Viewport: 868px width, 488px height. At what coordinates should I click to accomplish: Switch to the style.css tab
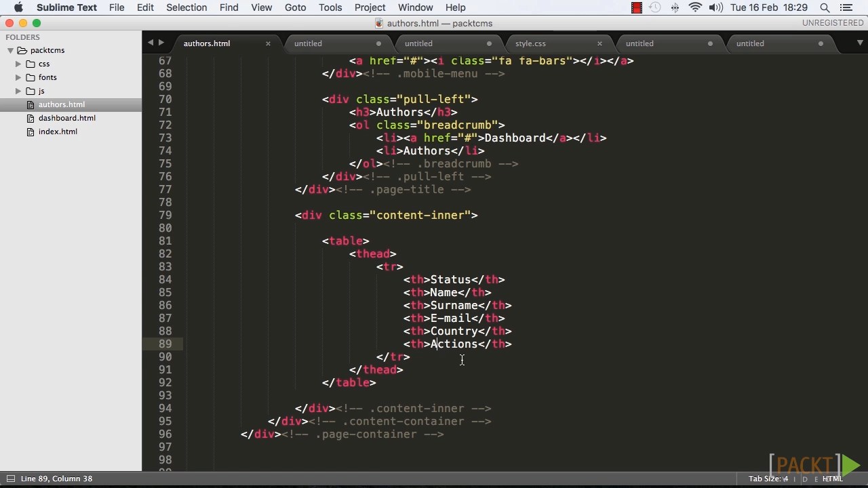530,43
